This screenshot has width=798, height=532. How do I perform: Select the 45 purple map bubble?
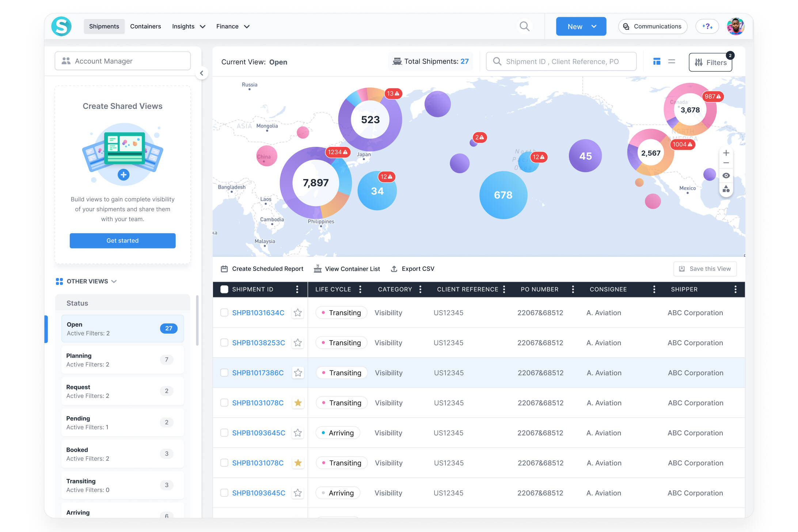pos(585,156)
